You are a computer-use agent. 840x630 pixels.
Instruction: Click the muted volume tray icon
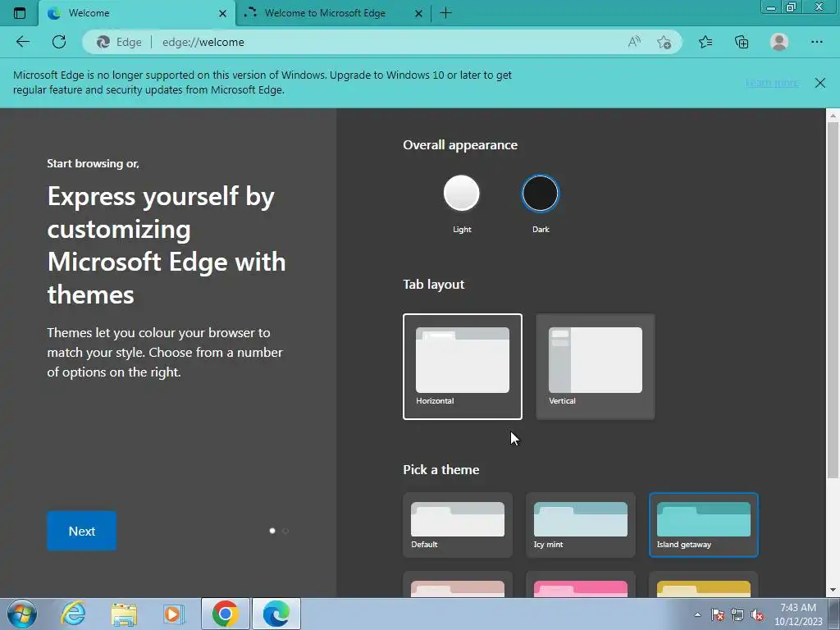point(757,614)
